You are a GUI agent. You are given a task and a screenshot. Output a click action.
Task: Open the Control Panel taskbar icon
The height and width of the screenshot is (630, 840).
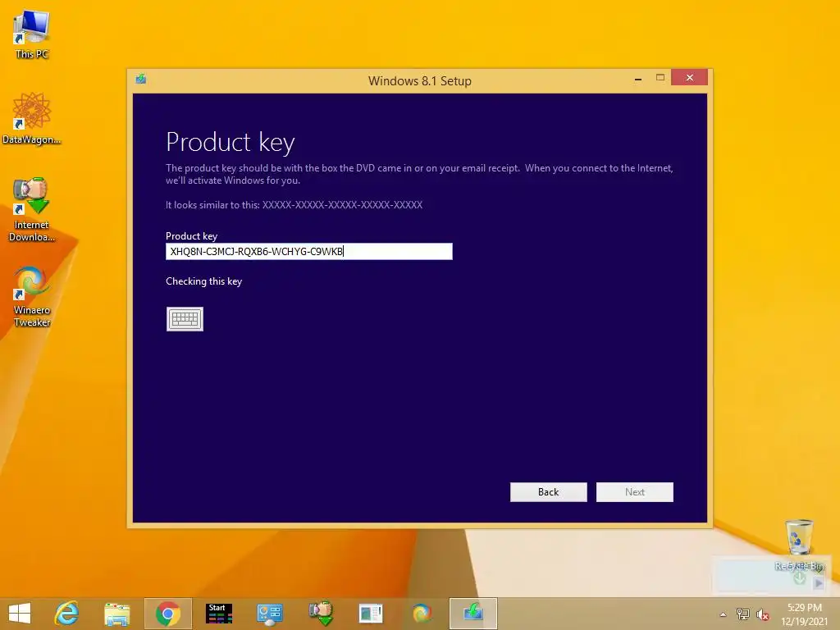(x=269, y=614)
